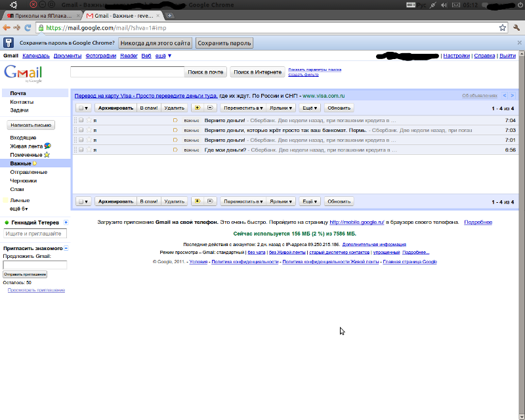Open the select-all dropdown in top toolbar
This screenshot has height=420, width=525.
83,108
